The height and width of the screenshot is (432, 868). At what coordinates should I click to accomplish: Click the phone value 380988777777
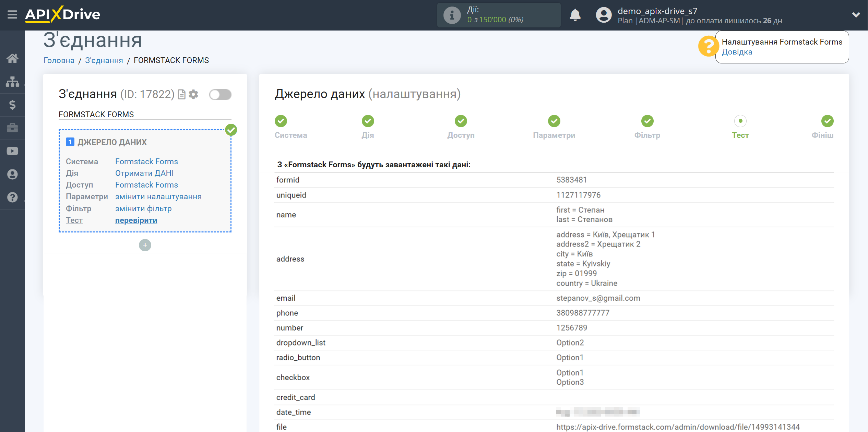[x=583, y=313]
